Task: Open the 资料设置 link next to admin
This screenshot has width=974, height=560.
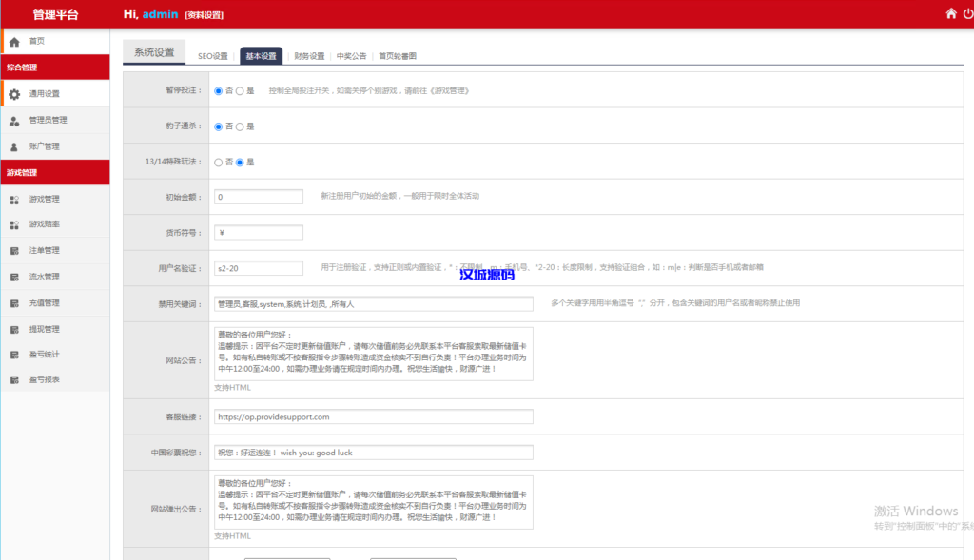Action: (206, 13)
